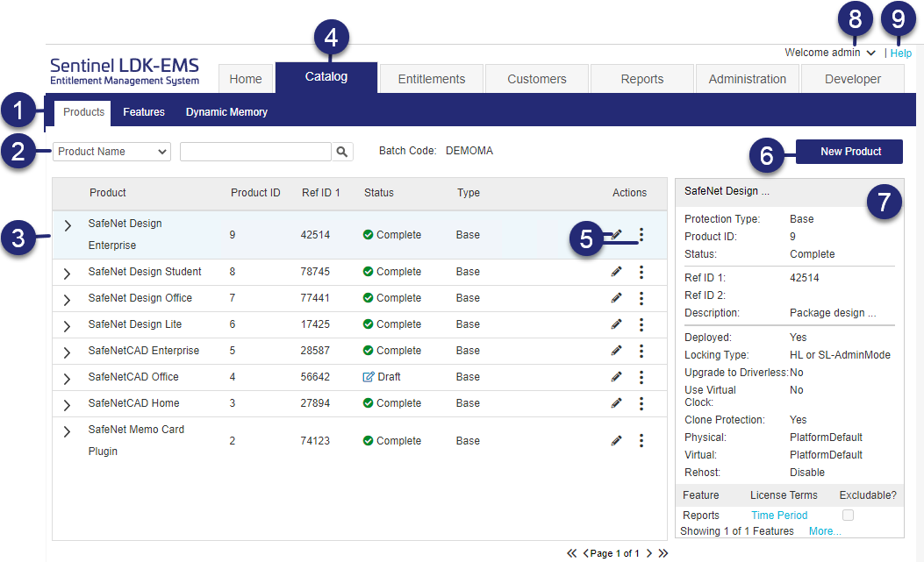Open the Product Name filter dropdown
This screenshot has width=924, height=562.
112,152
